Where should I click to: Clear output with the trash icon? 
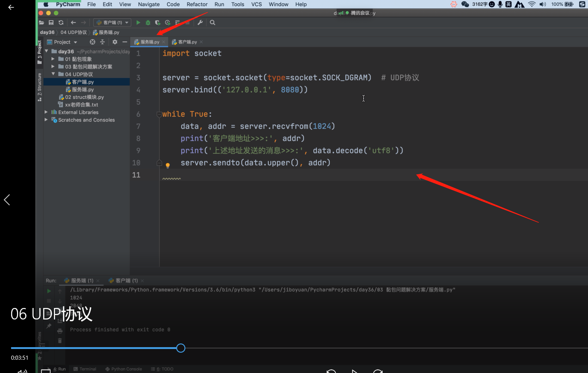tap(60, 341)
